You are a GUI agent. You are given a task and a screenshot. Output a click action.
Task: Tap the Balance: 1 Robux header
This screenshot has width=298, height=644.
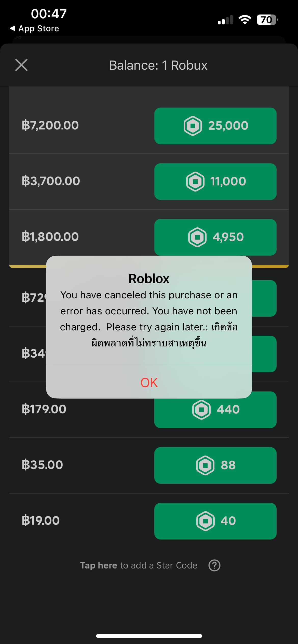point(158,65)
